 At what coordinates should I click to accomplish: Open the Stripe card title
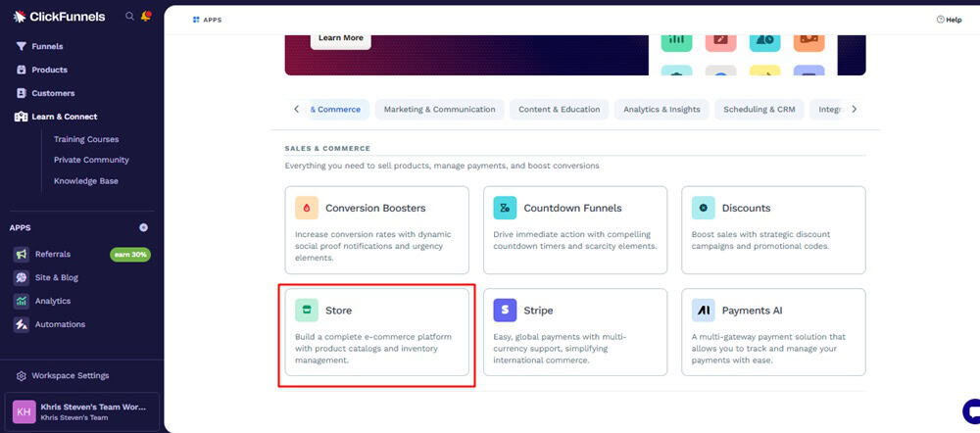tap(538, 311)
